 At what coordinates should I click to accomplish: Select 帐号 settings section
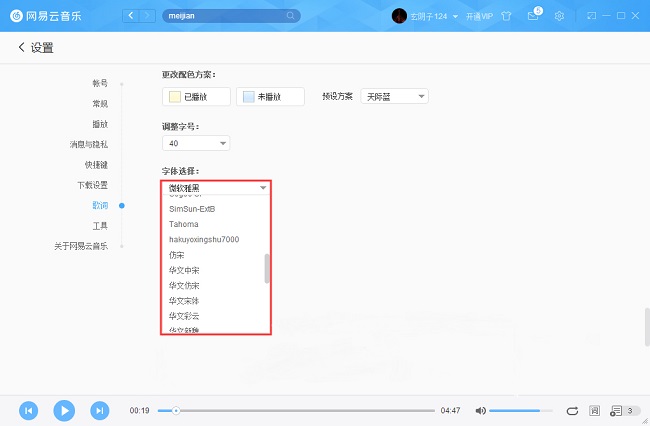tap(100, 83)
